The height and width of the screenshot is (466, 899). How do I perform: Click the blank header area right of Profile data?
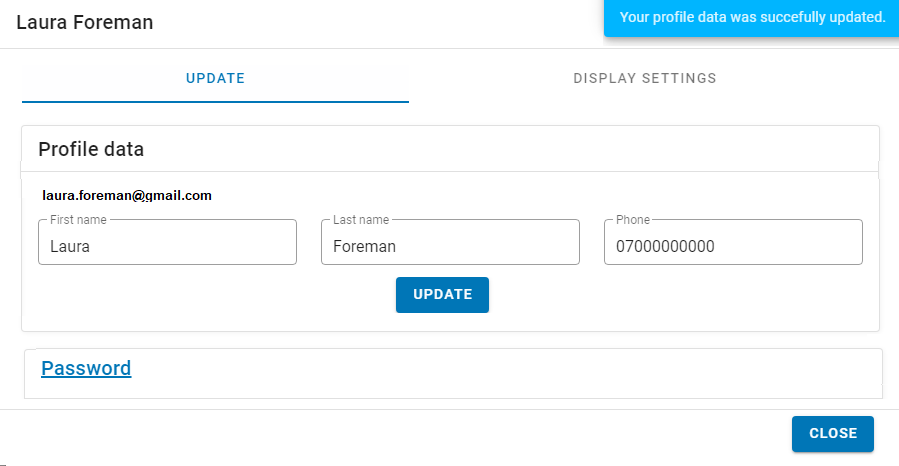tap(500, 150)
